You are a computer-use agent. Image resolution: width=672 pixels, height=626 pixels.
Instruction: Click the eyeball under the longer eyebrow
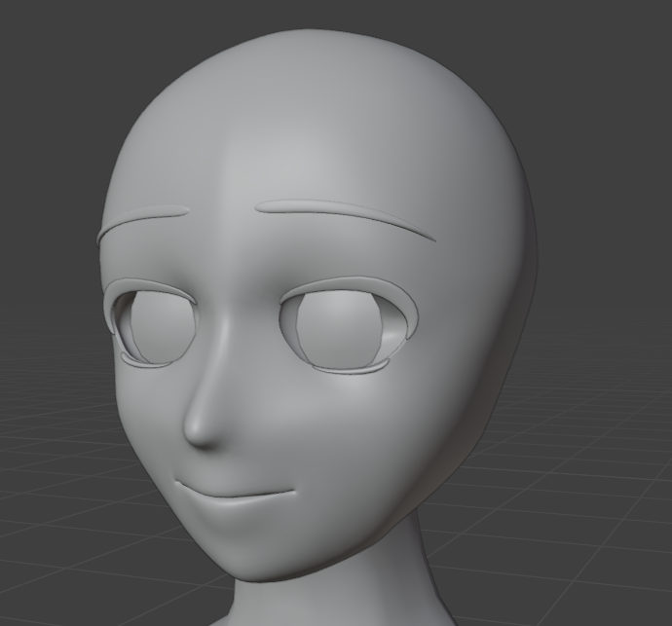[339, 328]
